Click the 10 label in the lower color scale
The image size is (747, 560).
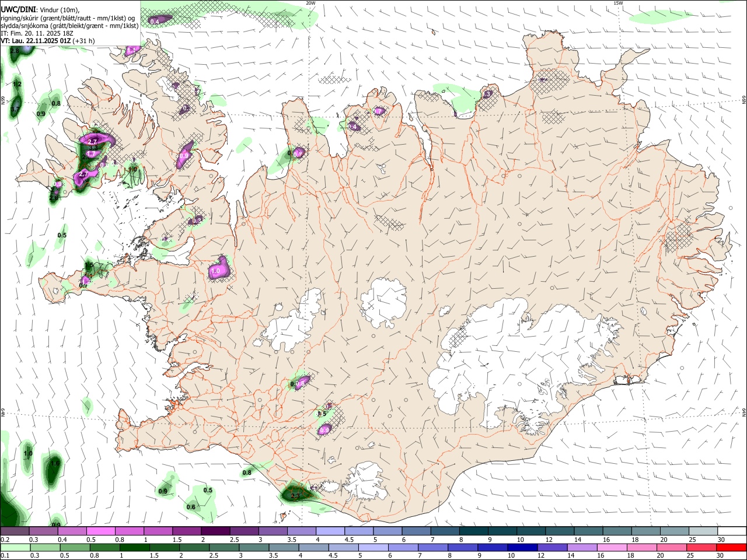coord(511,555)
